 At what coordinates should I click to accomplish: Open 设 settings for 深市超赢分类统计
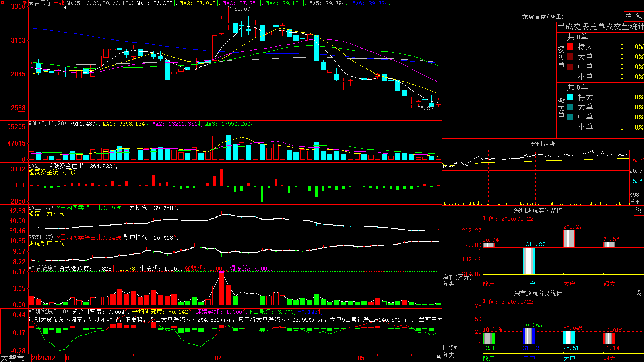639,293
